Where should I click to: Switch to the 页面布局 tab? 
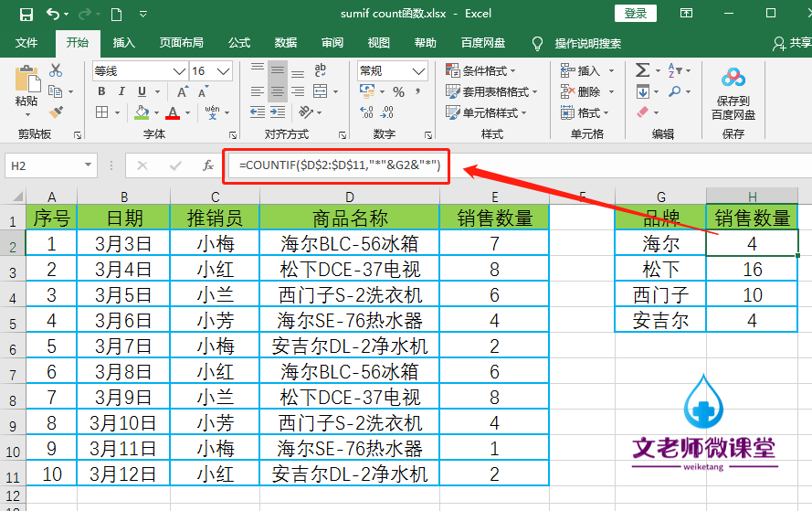181,43
